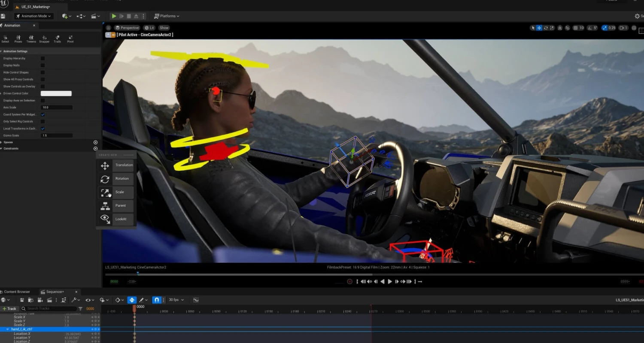Enable the Hide Control Shapes checkbox
The image size is (644, 343).
(42, 72)
